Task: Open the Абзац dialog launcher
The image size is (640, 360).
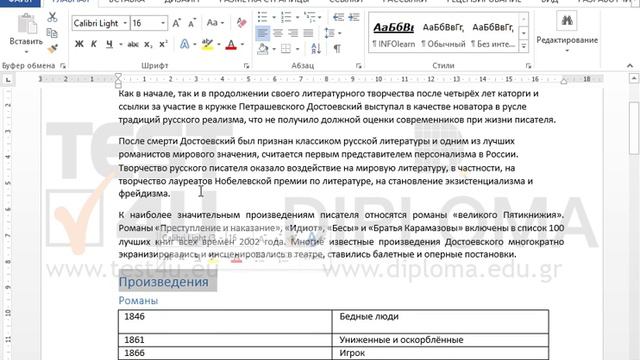Action: [358, 66]
